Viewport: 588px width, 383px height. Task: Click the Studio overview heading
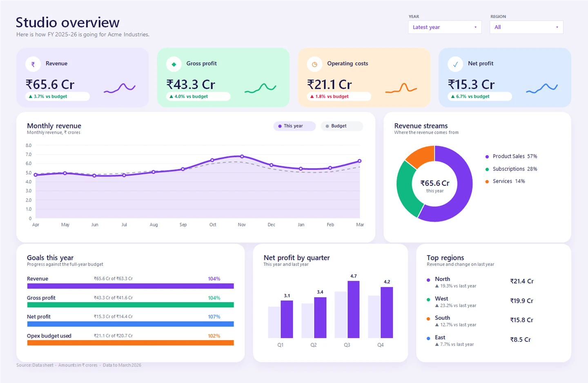click(x=68, y=22)
